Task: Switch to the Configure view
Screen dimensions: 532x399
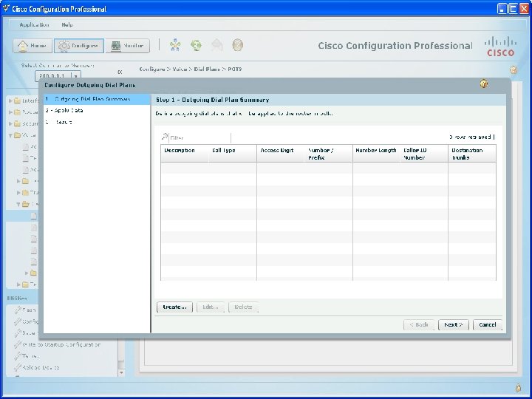Action: [79, 46]
